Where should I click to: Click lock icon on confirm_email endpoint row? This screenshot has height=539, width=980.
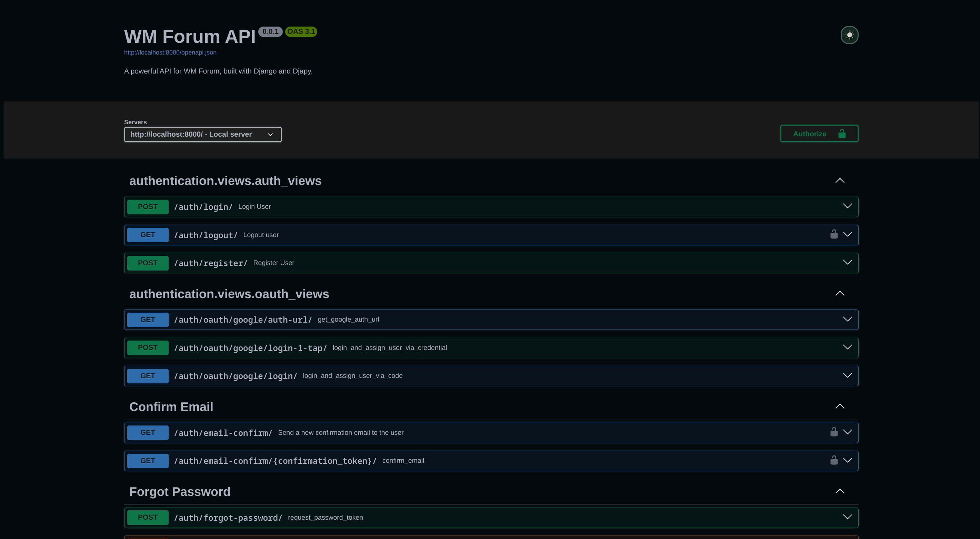click(833, 460)
